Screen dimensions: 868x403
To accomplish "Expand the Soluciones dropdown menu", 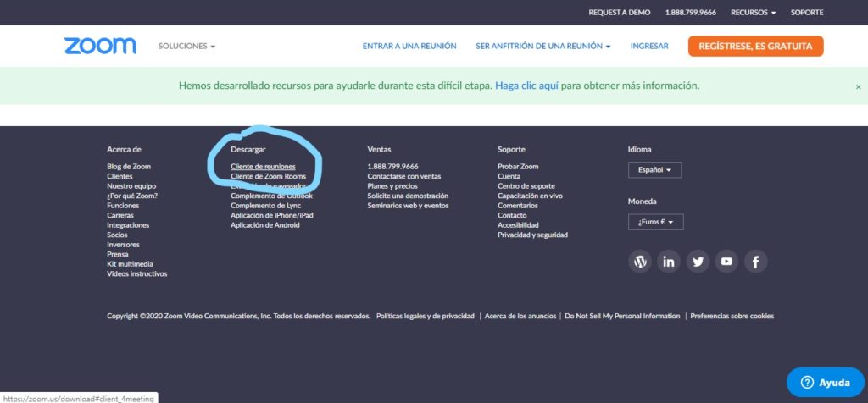I will (x=186, y=47).
